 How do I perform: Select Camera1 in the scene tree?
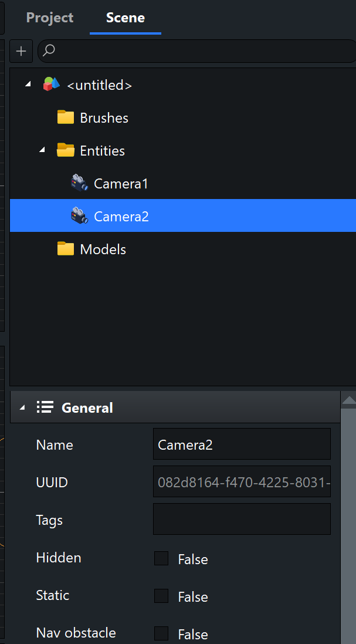(x=121, y=184)
